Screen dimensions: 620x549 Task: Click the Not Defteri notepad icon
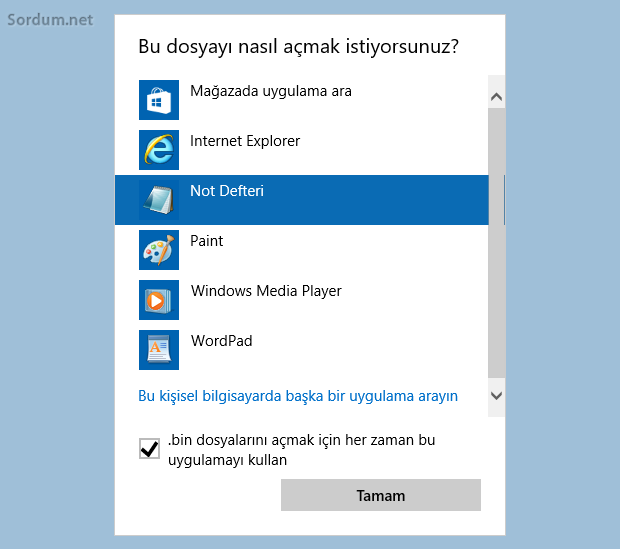coord(159,200)
